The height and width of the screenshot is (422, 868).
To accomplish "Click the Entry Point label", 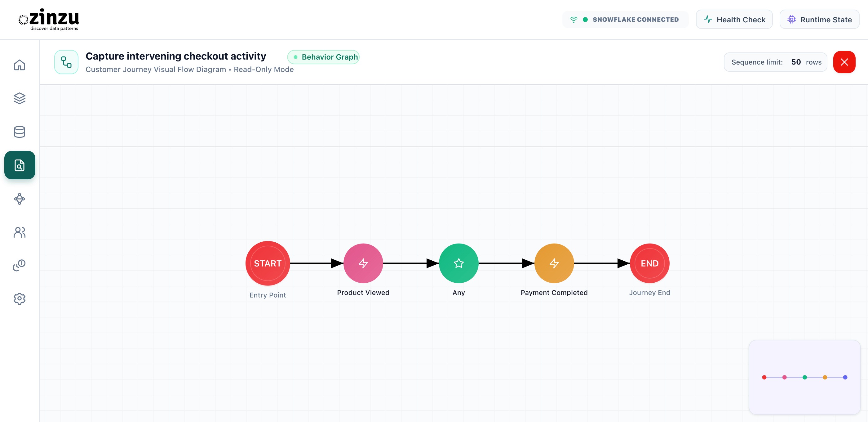I will [x=268, y=295].
